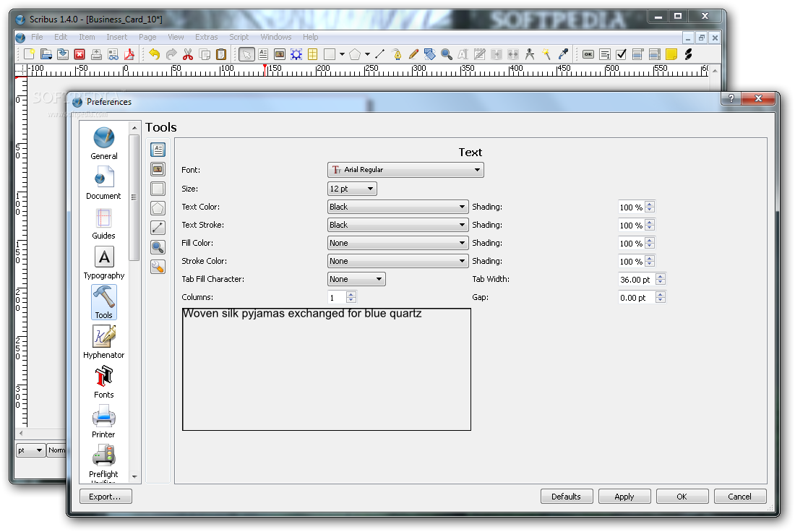
Task: Select the Insert Table tool
Action: pyautogui.click(x=313, y=54)
